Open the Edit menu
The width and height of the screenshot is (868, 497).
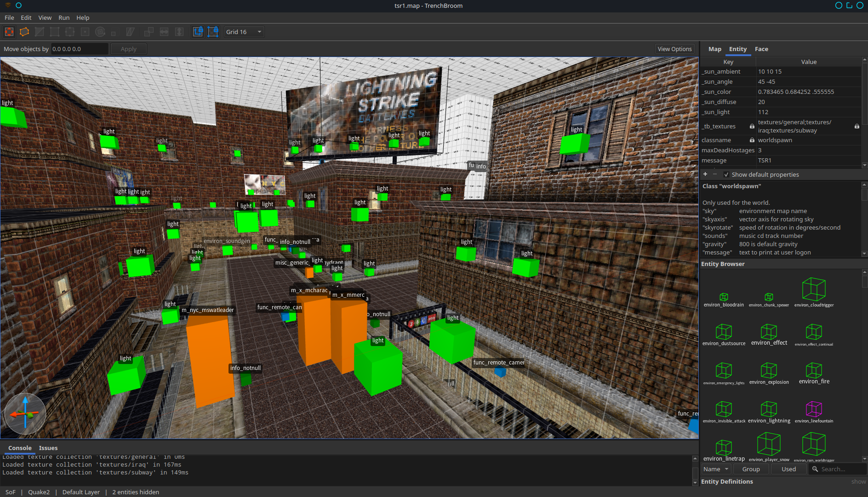tap(26, 17)
